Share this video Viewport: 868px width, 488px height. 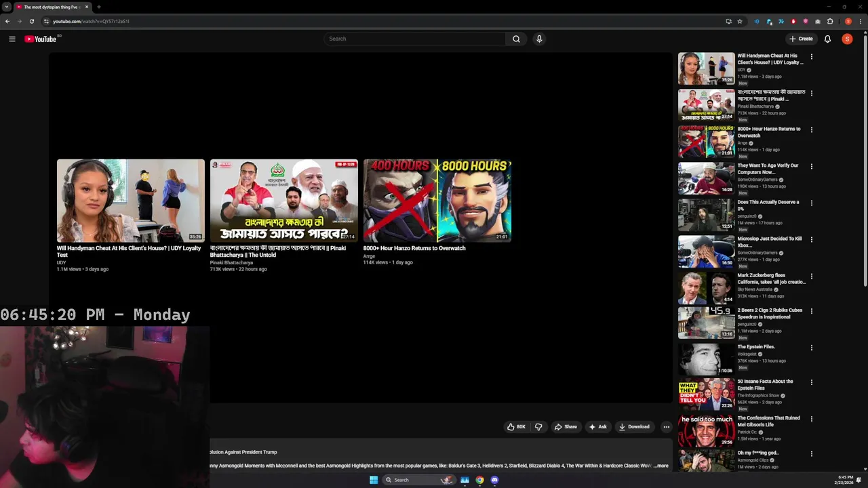coord(566,427)
